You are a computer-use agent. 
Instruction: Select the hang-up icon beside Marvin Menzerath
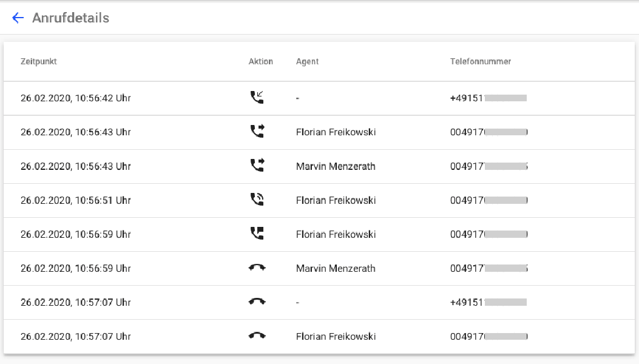[257, 267]
